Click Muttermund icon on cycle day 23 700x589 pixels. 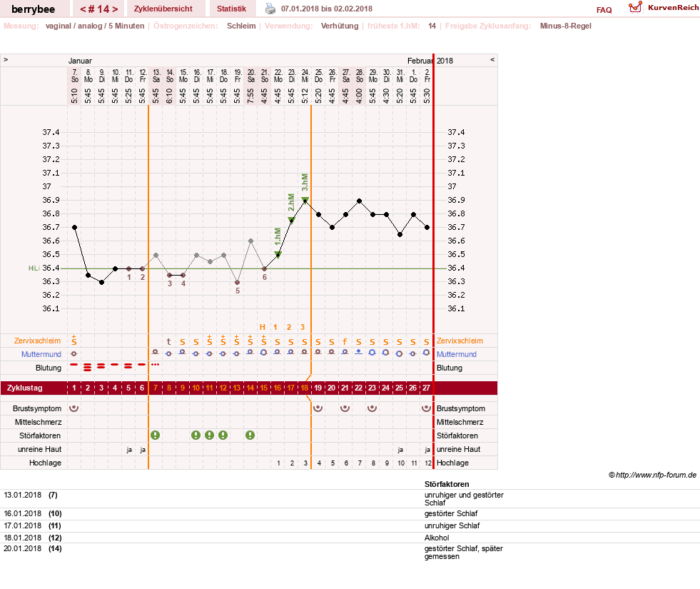[372, 352]
